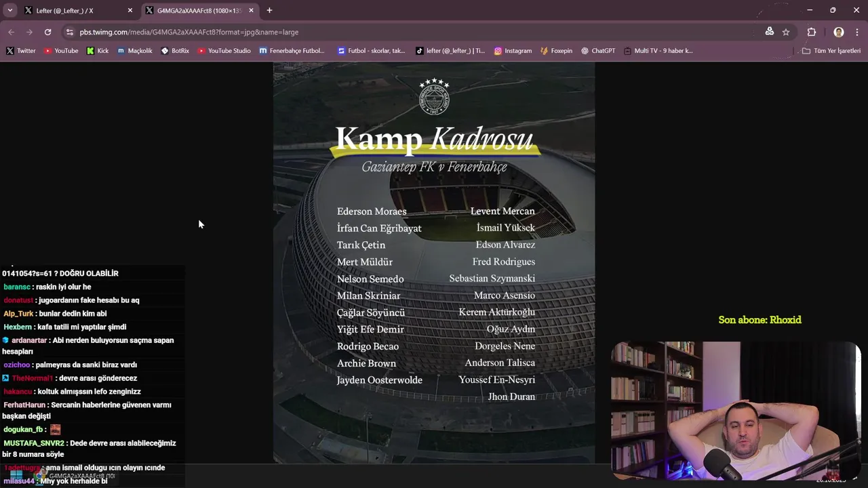Click the 'Gaziantep FK v Fenerbahçe' subtitle
Screen dimensions: 868x488
(x=434, y=167)
